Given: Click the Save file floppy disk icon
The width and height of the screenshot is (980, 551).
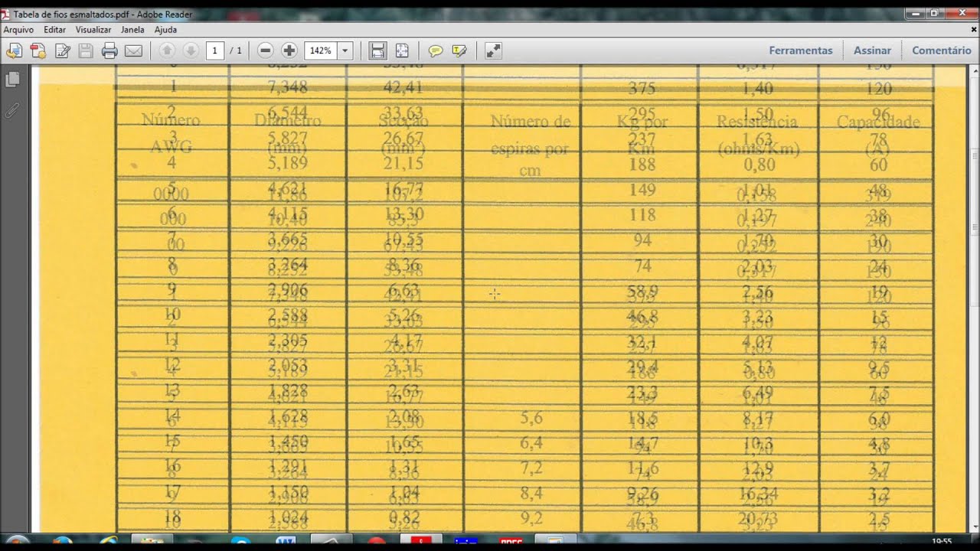Looking at the screenshot, I should [x=86, y=51].
